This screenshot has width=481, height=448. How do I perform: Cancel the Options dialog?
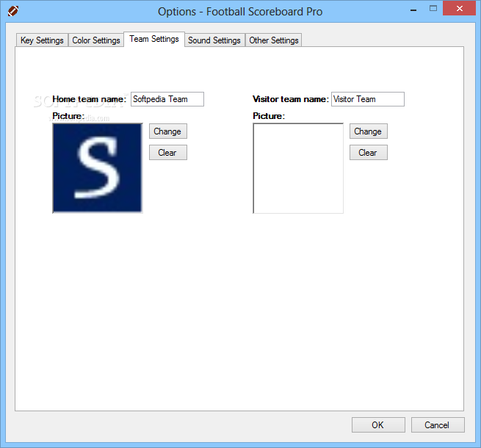pyautogui.click(x=438, y=425)
